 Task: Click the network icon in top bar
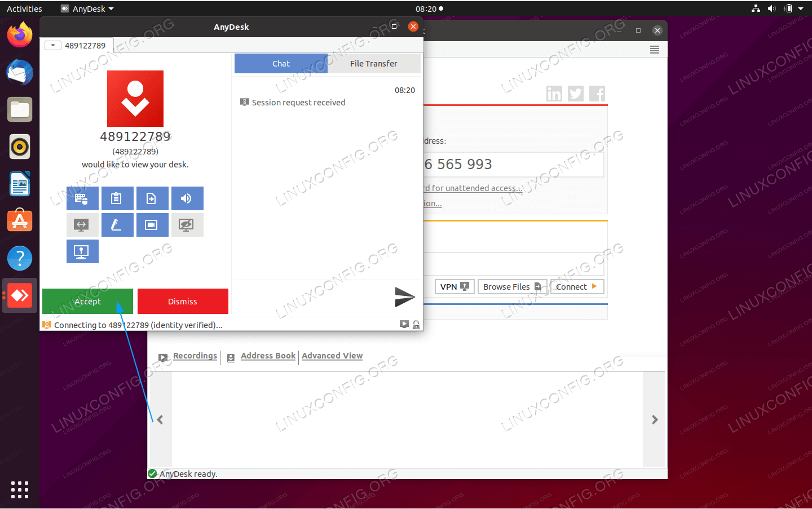(756, 8)
